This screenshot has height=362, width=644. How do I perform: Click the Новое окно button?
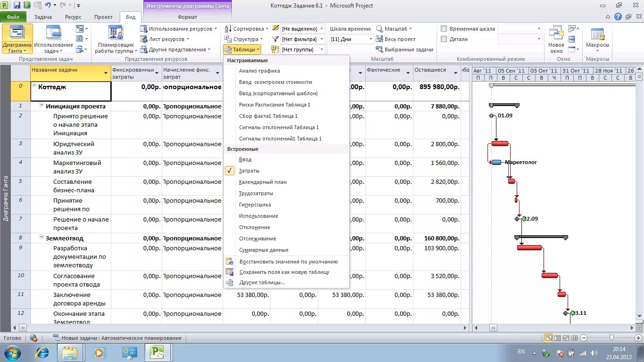tap(556, 39)
